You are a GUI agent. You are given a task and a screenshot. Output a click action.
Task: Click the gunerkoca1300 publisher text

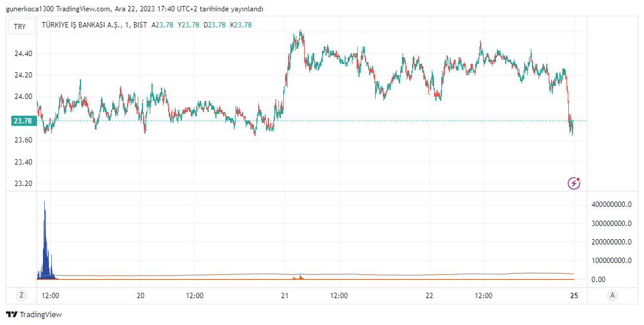point(29,9)
